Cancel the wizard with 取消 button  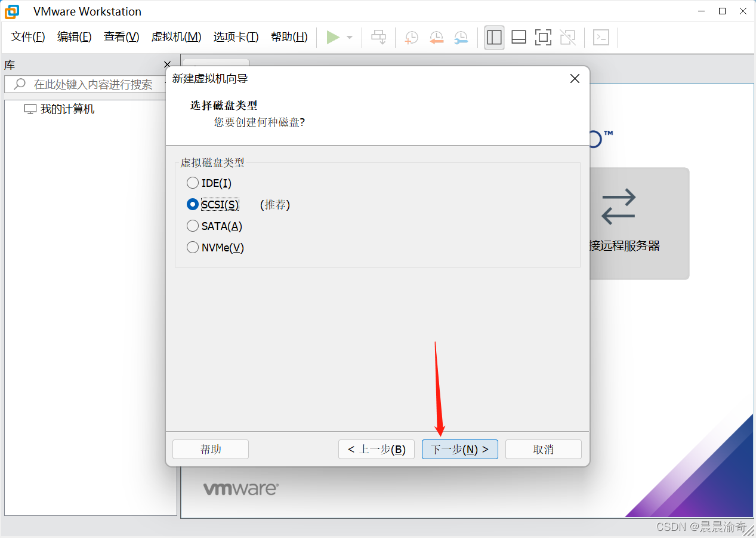(x=544, y=449)
